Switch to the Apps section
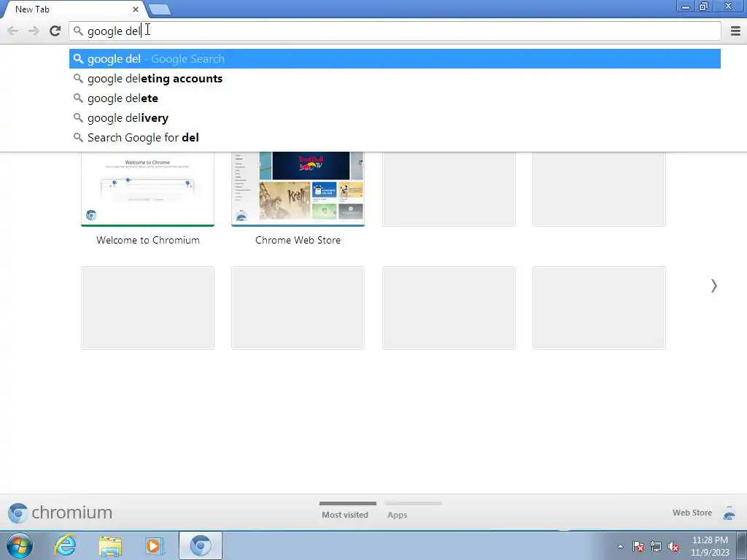This screenshot has width=747, height=560. tap(413, 510)
